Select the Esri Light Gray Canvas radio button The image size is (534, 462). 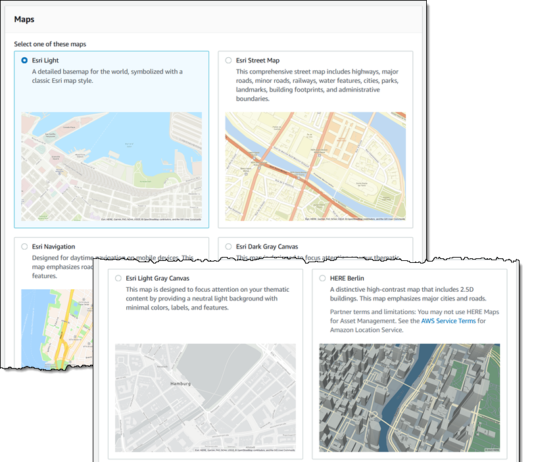[x=118, y=278]
